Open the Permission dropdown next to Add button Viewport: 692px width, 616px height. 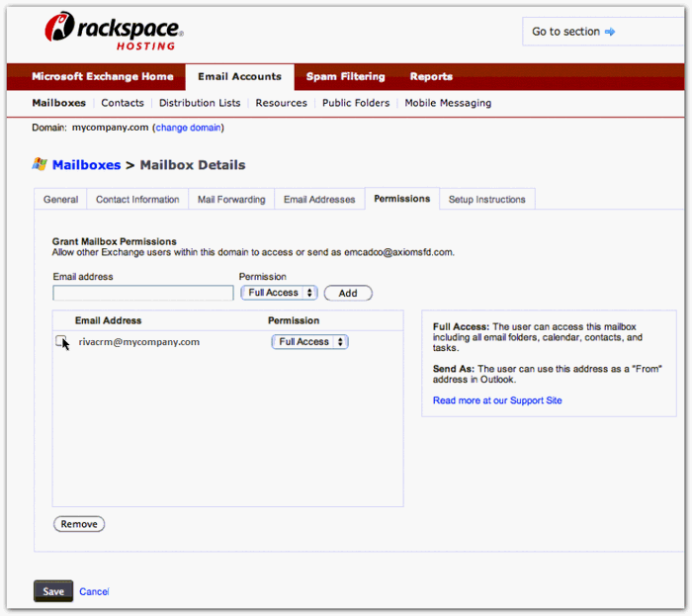[x=279, y=293]
